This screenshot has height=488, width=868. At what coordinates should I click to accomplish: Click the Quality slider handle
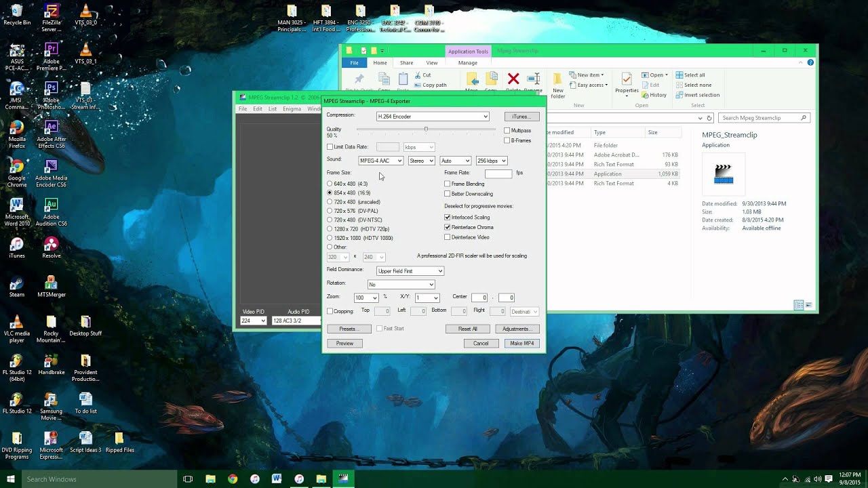click(426, 129)
